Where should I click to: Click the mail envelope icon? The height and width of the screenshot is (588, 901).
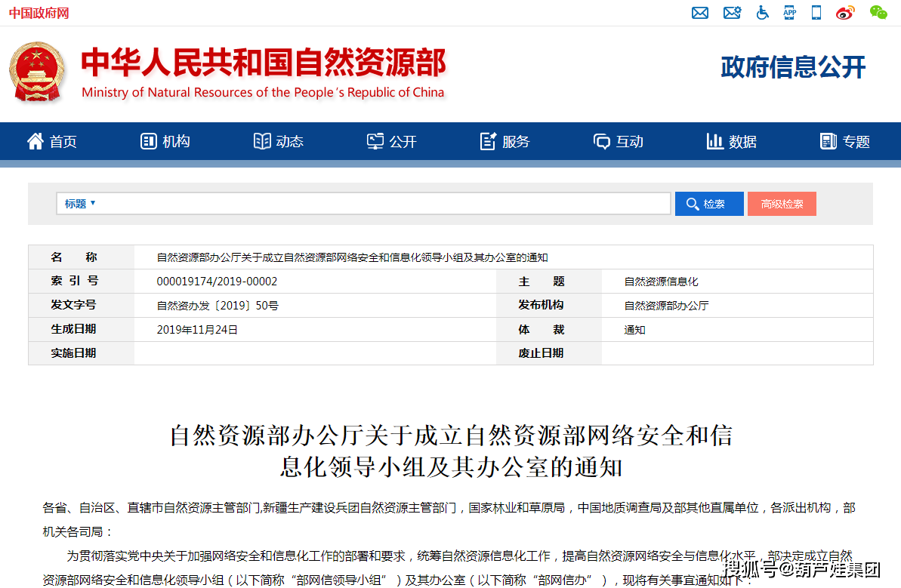click(700, 13)
